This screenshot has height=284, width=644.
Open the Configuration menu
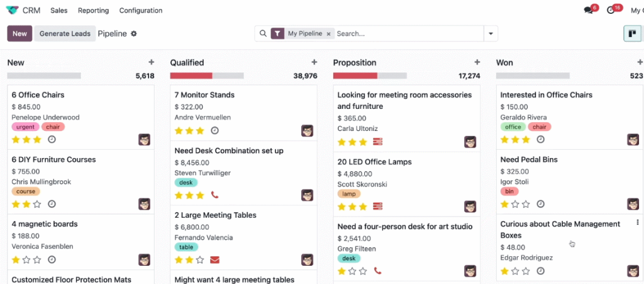[141, 11]
